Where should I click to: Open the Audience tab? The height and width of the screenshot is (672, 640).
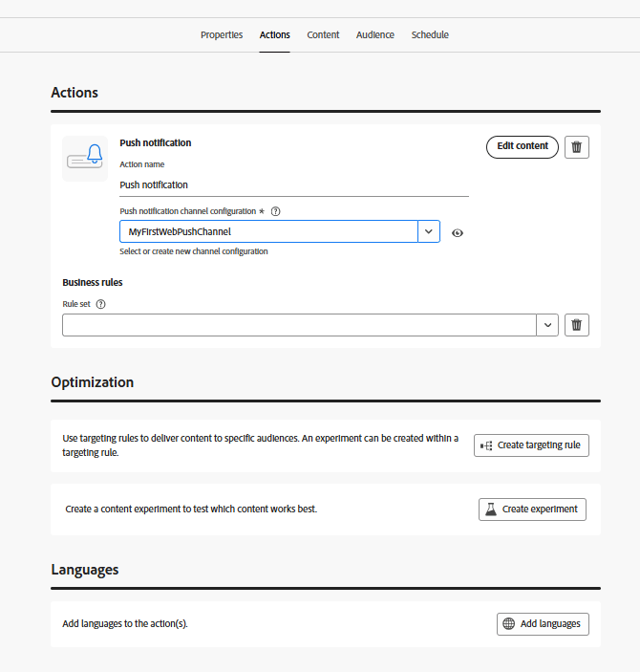(x=375, y=35)
